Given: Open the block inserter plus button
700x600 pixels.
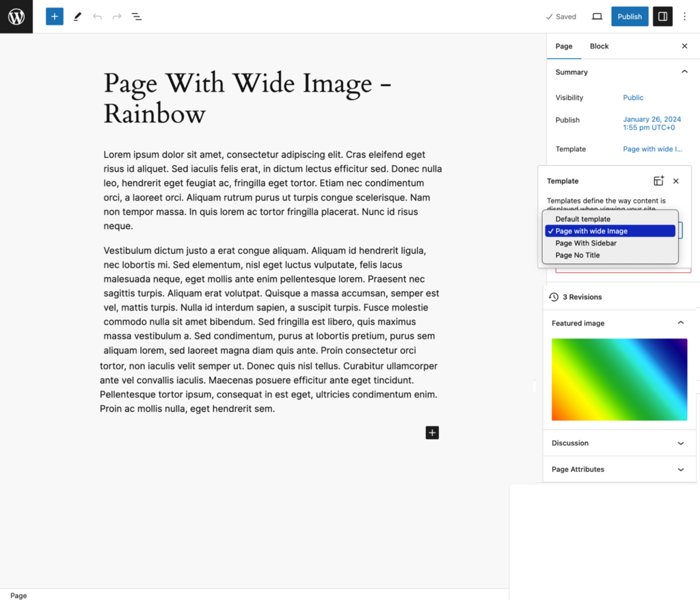Looking at the screenshot, I should (55, 16).
